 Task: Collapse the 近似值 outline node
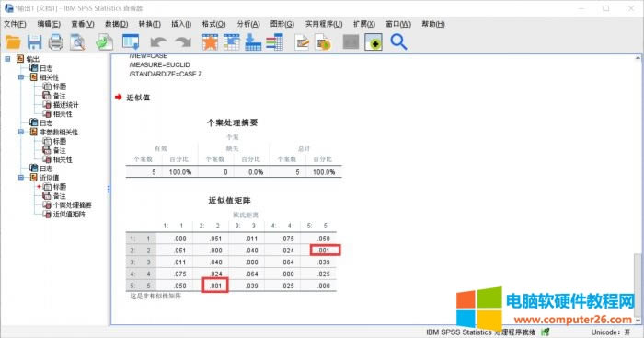point(21,178)
